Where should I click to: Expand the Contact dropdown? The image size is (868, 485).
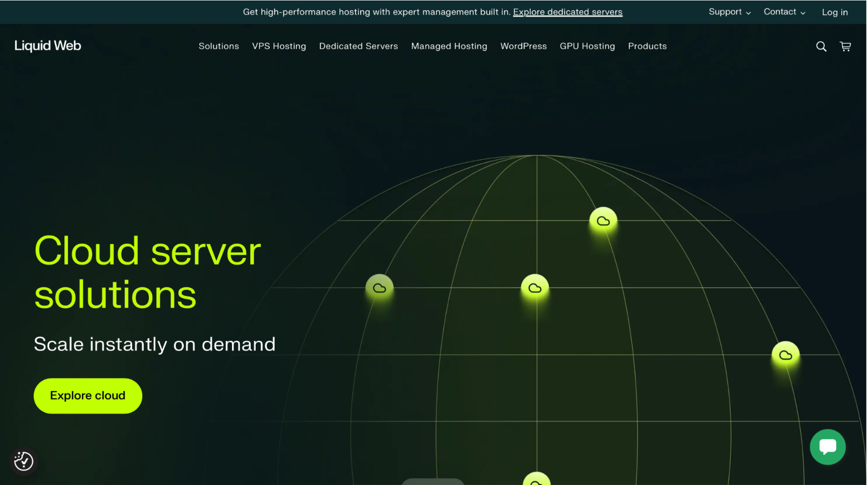784,12
